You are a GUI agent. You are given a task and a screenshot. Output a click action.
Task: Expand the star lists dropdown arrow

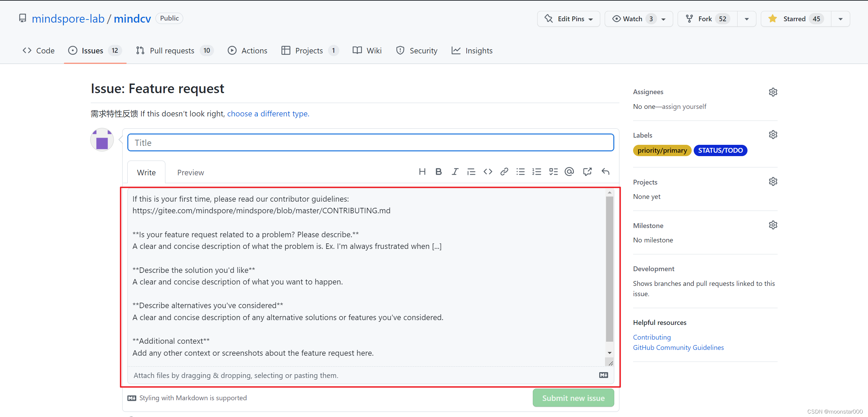(x=841, y=19)
